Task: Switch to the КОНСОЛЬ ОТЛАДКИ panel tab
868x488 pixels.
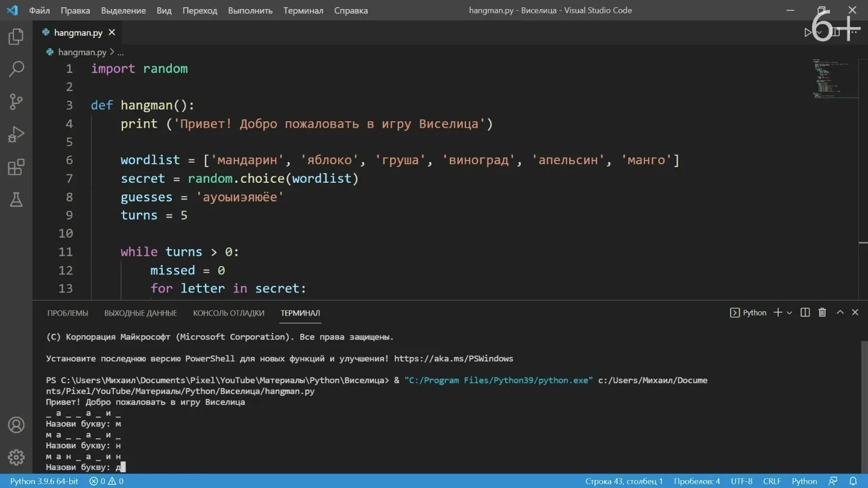Action: click(x=228, y=313)
